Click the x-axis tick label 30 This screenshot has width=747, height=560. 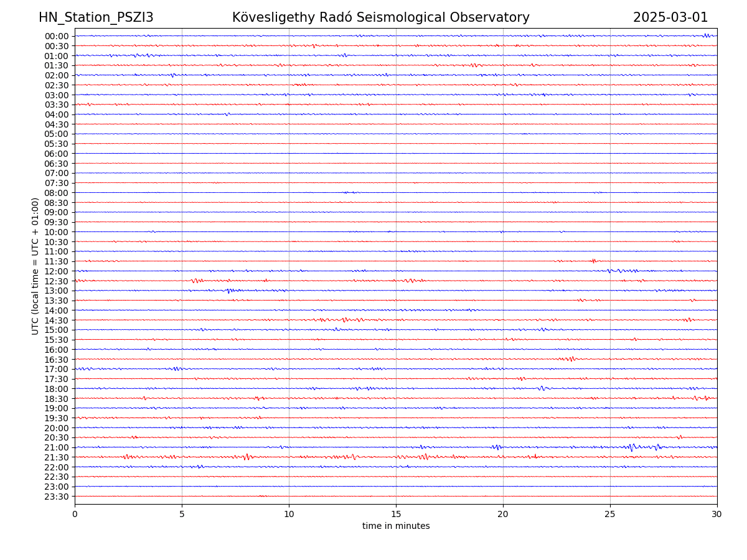click(x=717, y=515)
